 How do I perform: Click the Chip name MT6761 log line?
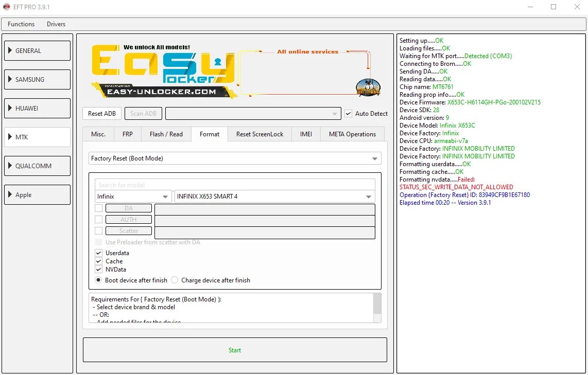(426, 87)
